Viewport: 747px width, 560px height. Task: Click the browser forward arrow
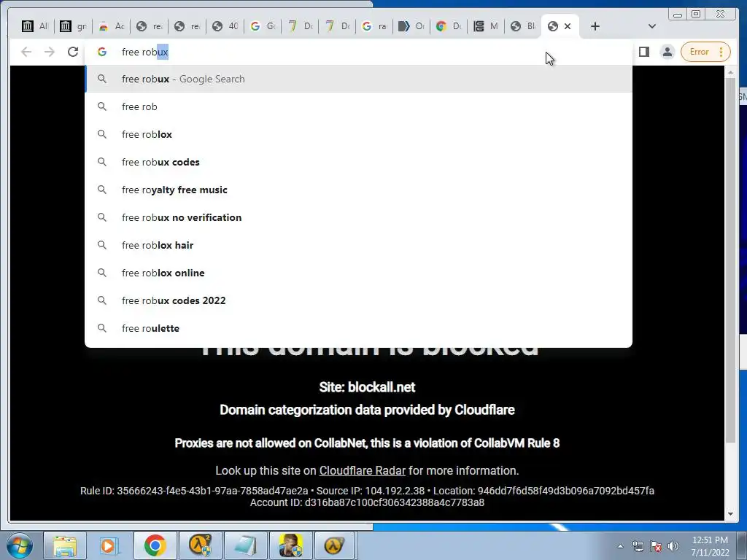[50, 52]
